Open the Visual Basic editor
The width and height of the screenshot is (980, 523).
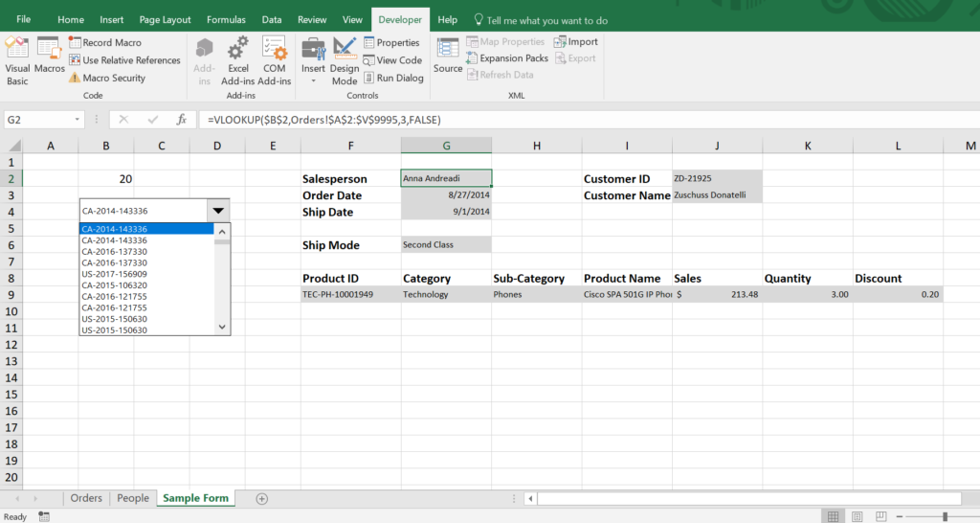point(17,61)
